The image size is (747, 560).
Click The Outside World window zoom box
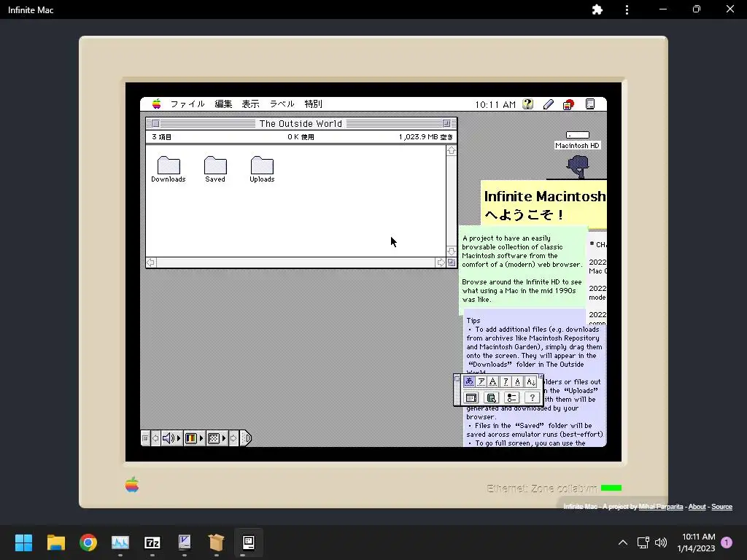pos(447,124)
